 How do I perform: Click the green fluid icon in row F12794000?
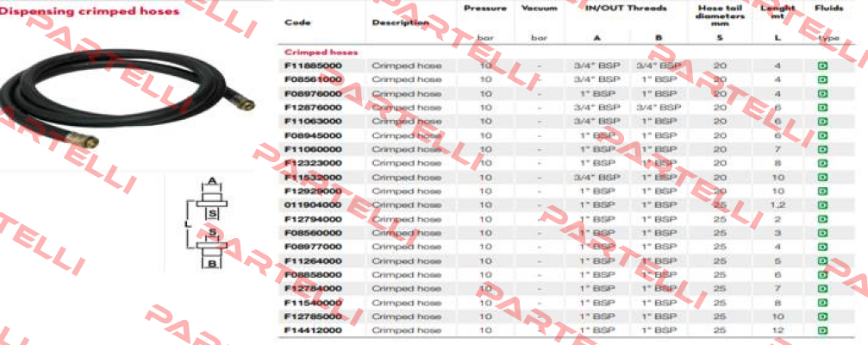822,219
